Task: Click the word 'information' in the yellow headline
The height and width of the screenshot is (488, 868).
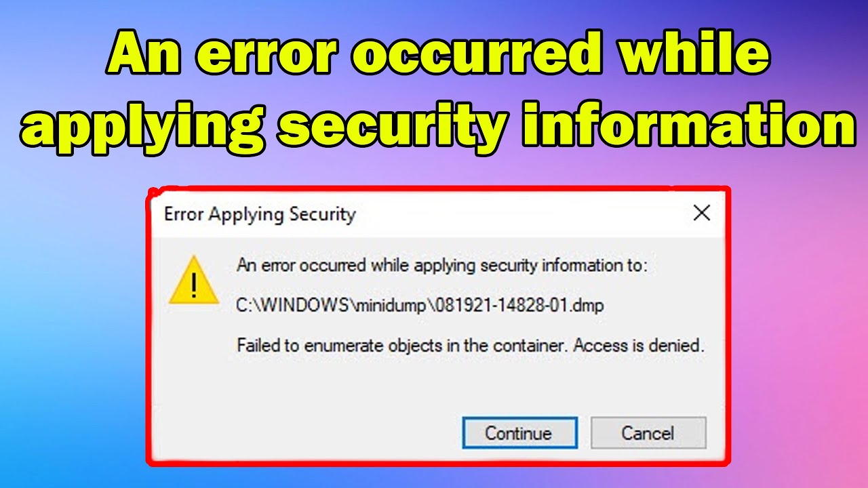Action: click(x=689, y=124)
